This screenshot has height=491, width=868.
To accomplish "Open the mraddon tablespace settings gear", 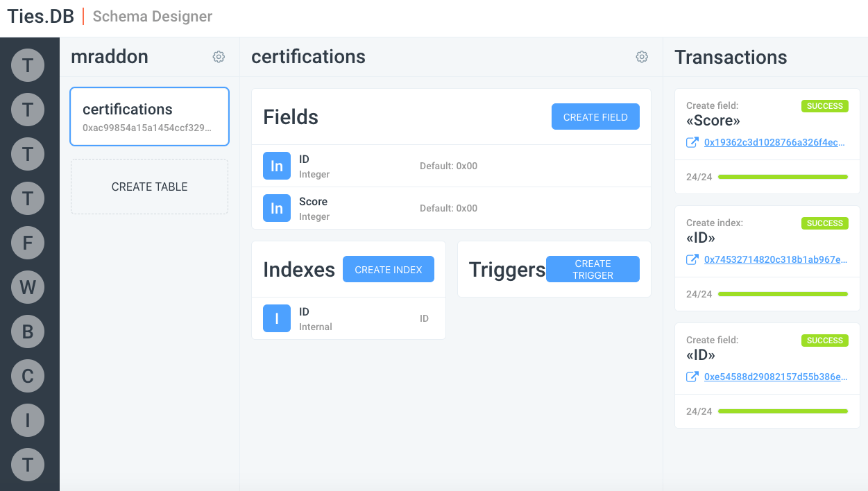I will (x=219, y=57).
